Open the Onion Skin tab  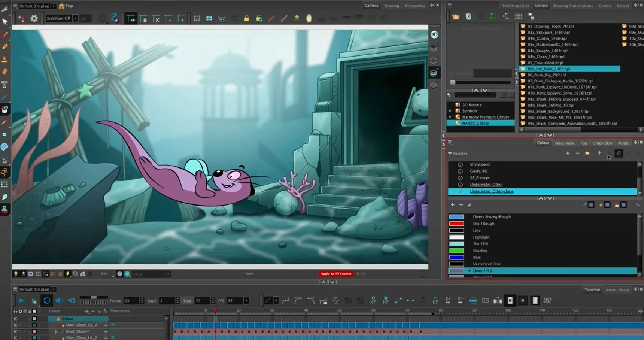(602, 143)
